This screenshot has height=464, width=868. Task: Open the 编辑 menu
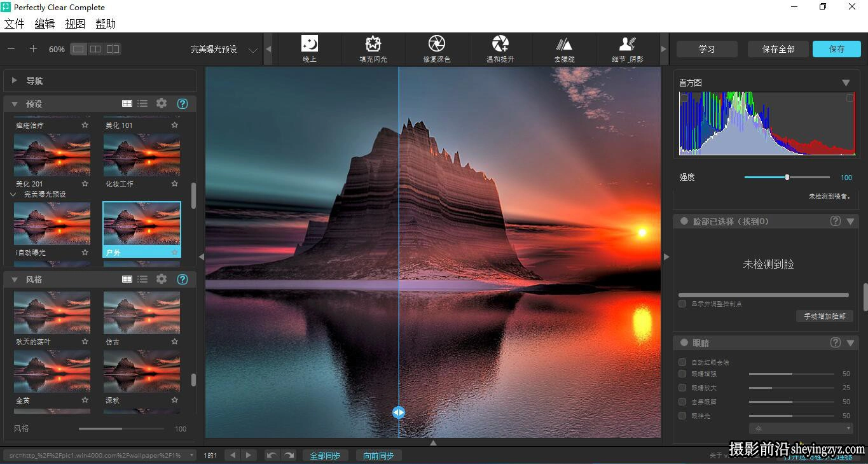point(45,24)
